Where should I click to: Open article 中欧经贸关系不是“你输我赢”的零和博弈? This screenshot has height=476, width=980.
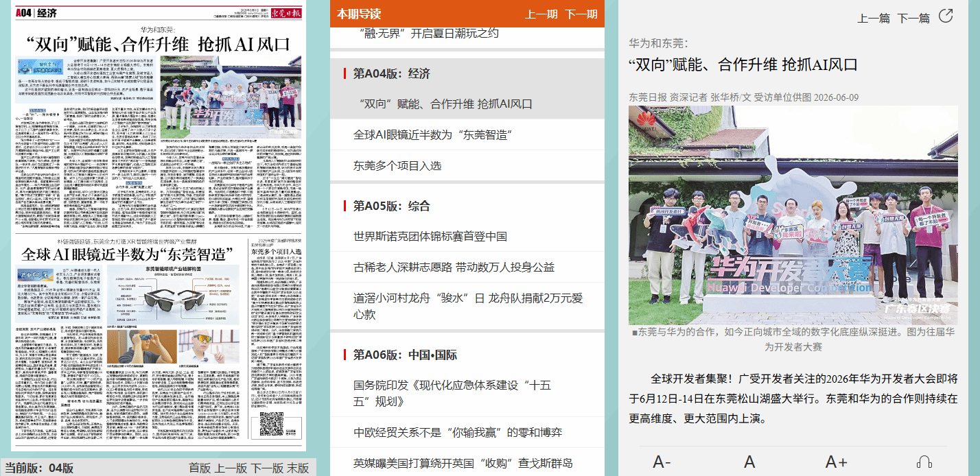[458, 432]
